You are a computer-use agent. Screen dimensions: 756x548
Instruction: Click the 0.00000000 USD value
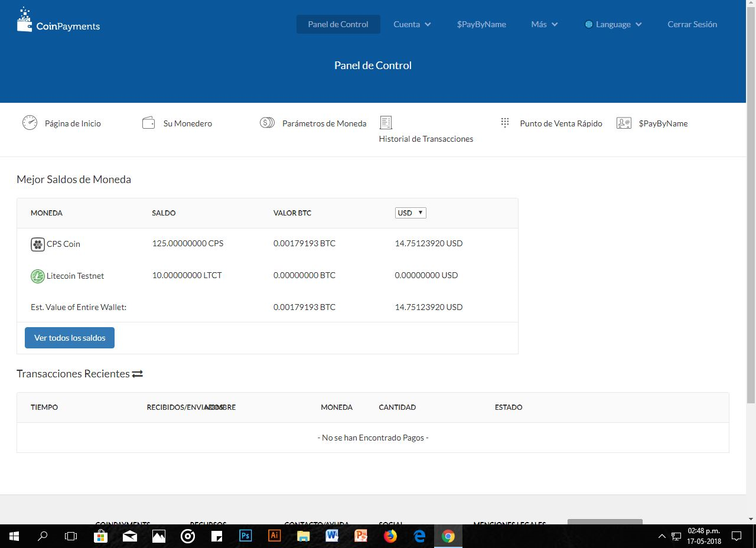426,275
